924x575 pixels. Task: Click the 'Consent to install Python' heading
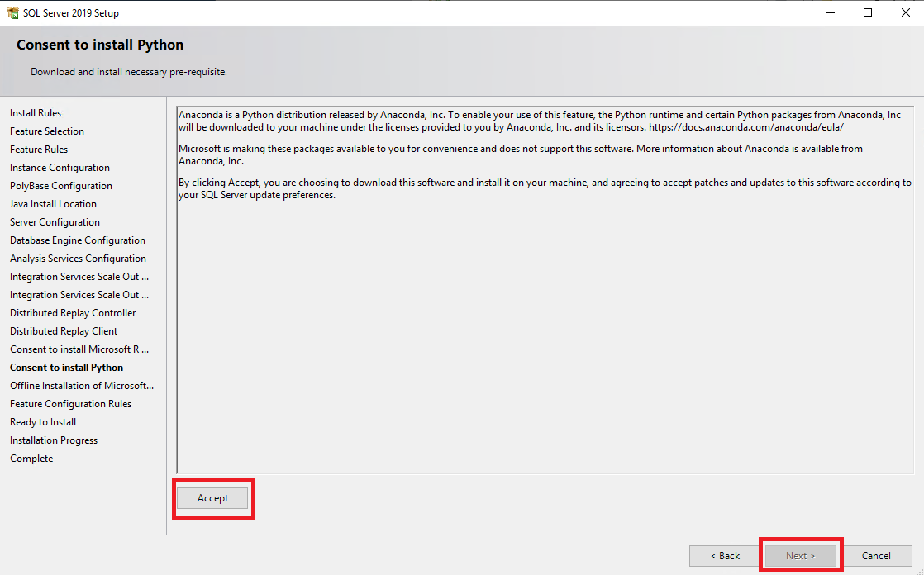click(99, 45)
